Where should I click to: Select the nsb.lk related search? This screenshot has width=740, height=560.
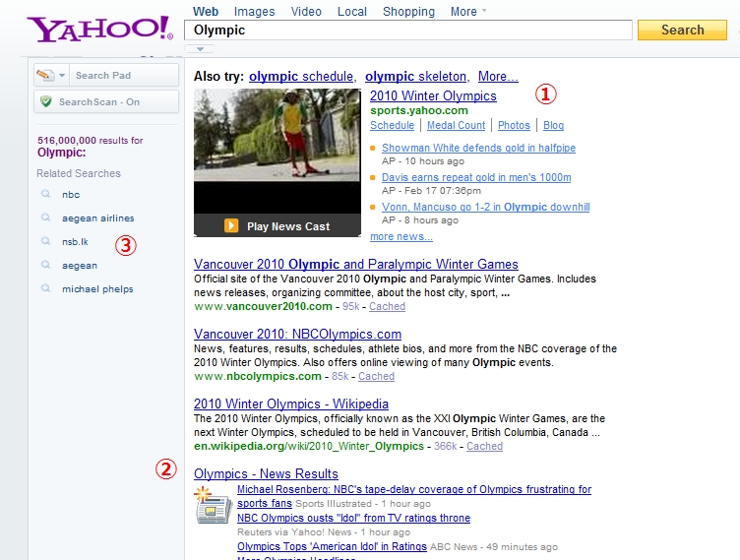(x=75, y=242)
